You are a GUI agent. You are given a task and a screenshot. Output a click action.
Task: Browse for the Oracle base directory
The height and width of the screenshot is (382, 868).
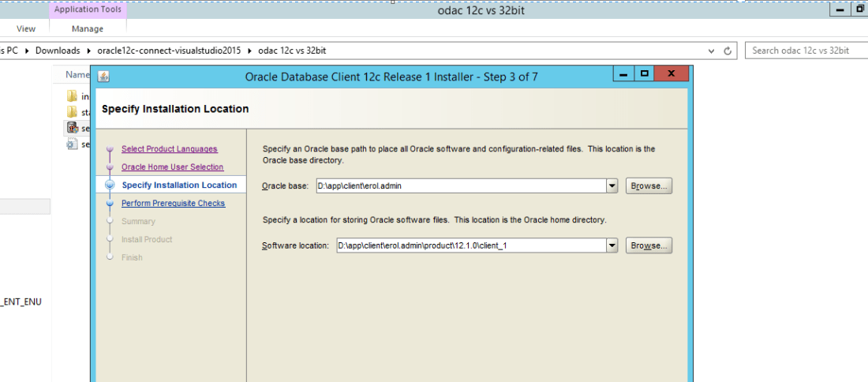(x=649, y=186)
